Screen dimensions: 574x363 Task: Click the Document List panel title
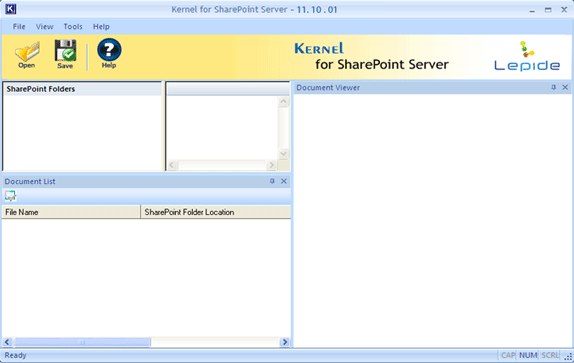[x=30, y=182]
